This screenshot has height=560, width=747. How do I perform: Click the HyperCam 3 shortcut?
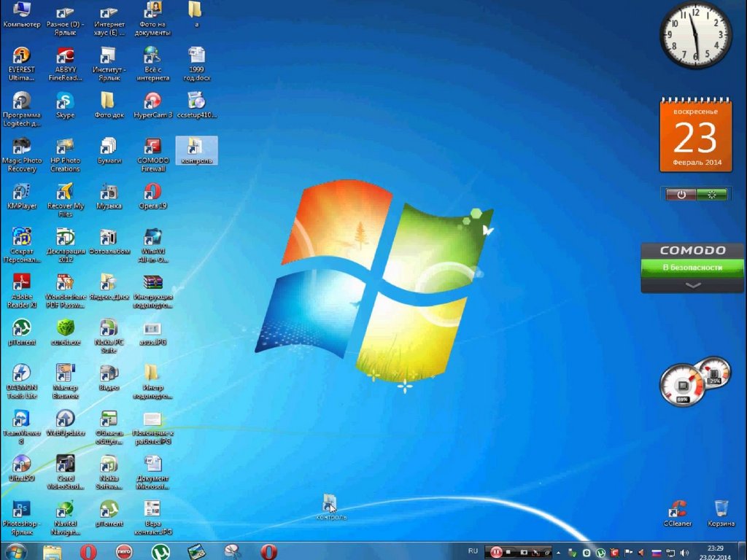(152, 105)
